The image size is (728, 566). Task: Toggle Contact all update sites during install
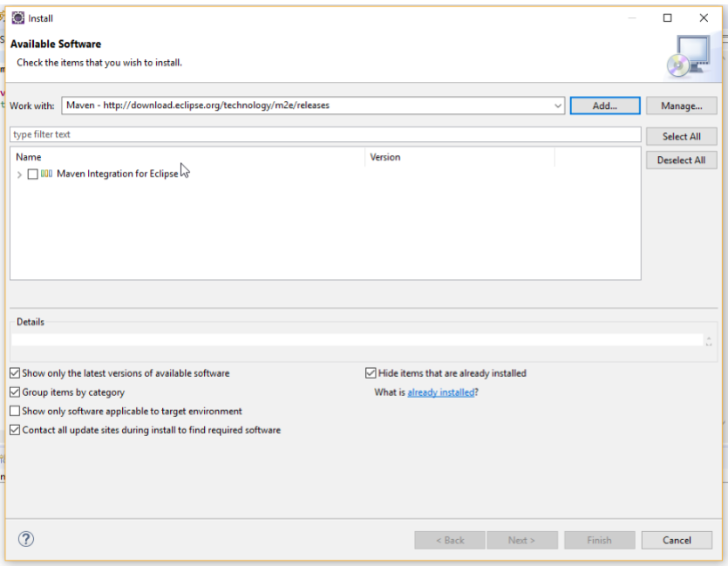click(15, 430)
